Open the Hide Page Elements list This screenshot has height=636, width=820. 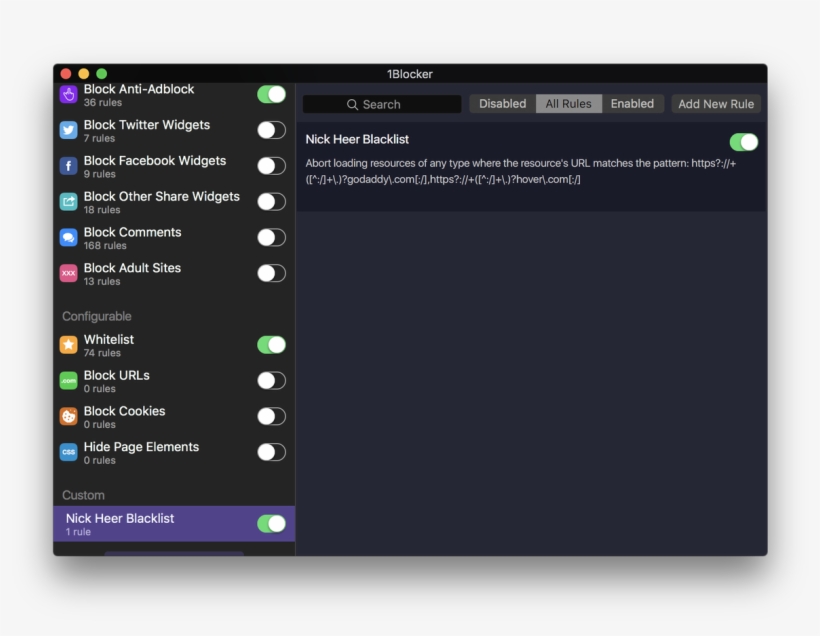(x=174, y=452)
